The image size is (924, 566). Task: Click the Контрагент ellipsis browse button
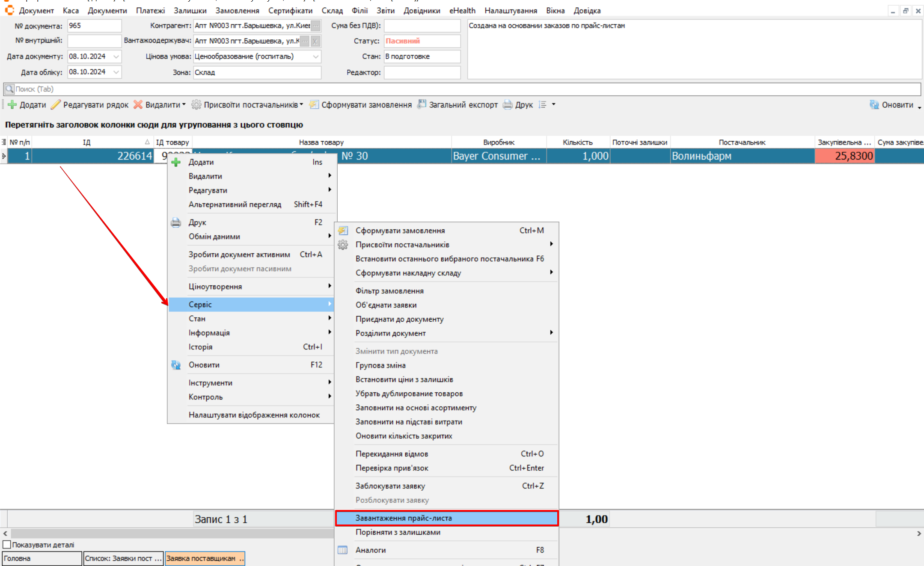(315, 26)
